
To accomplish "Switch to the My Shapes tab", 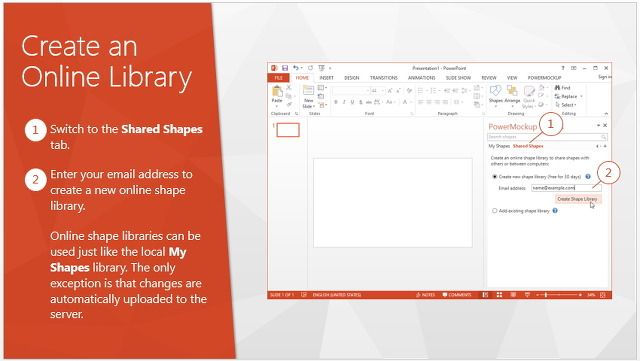I will pyautogui.click(x=499, y=146).
